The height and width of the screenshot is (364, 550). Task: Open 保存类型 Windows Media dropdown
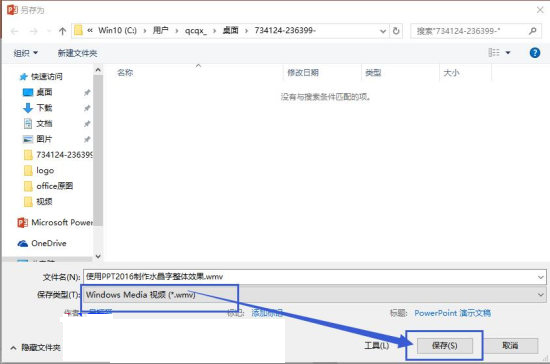click(315, 295)
